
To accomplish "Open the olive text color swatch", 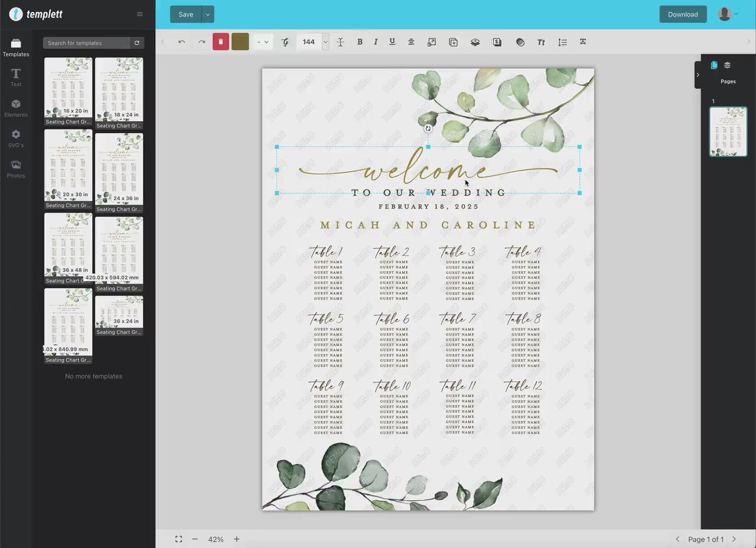I will point(240,42).
